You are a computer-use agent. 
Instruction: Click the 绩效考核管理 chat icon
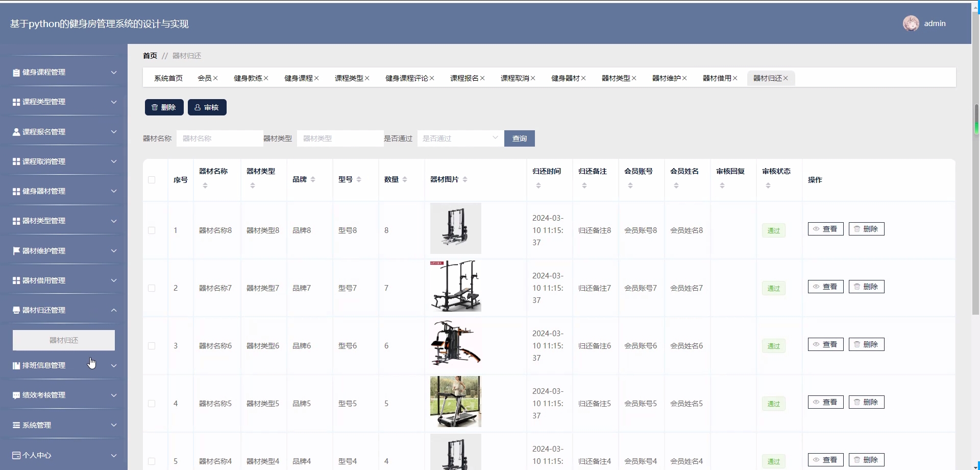click(16, 395)
